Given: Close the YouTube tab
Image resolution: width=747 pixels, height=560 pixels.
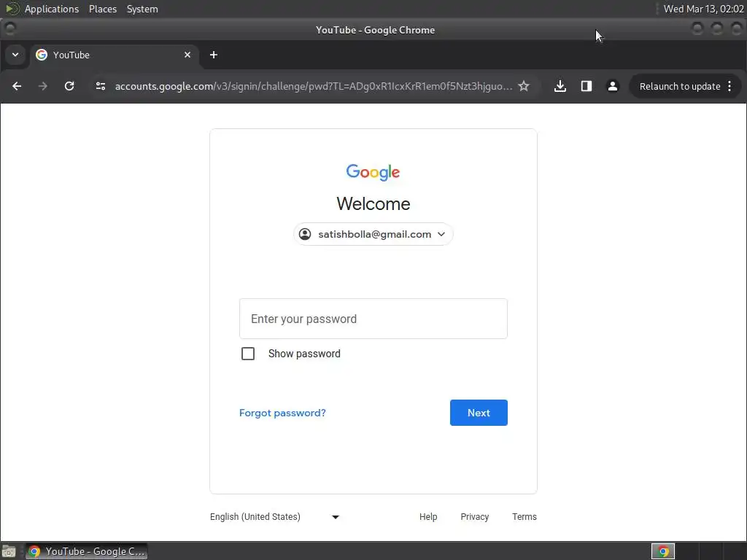Looking at the screenshot, I should 187,55.
